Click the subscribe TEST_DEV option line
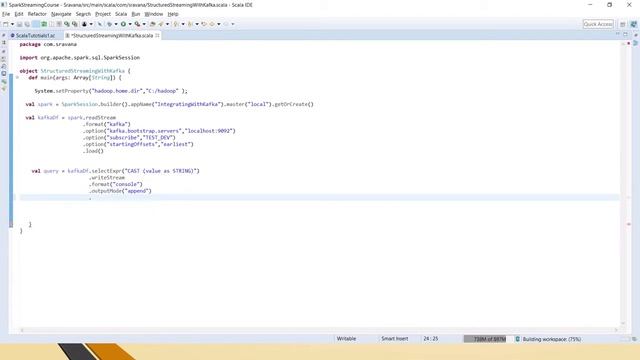The width and height of the screenshot is (640, 360). tap(129, 138)
